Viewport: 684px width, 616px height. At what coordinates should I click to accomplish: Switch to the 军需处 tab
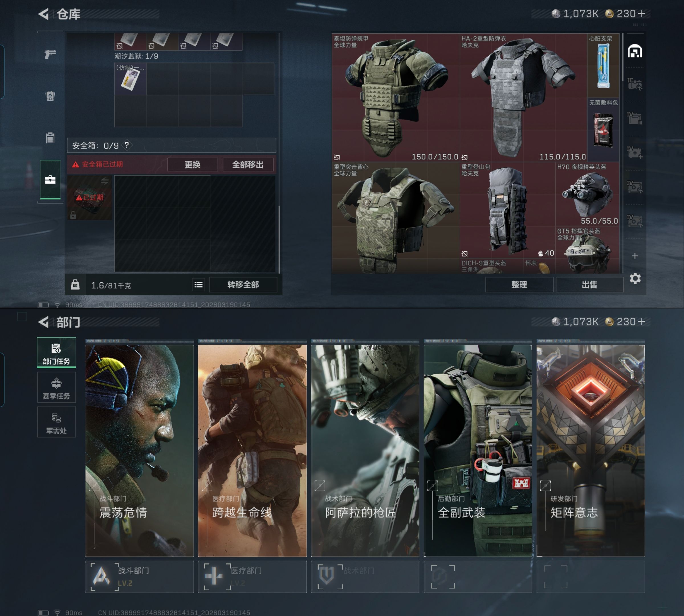[56, 422]
